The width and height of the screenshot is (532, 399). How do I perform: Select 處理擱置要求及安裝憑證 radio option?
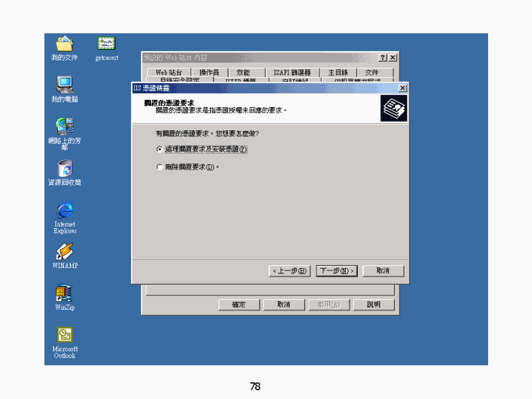[159, 150]
